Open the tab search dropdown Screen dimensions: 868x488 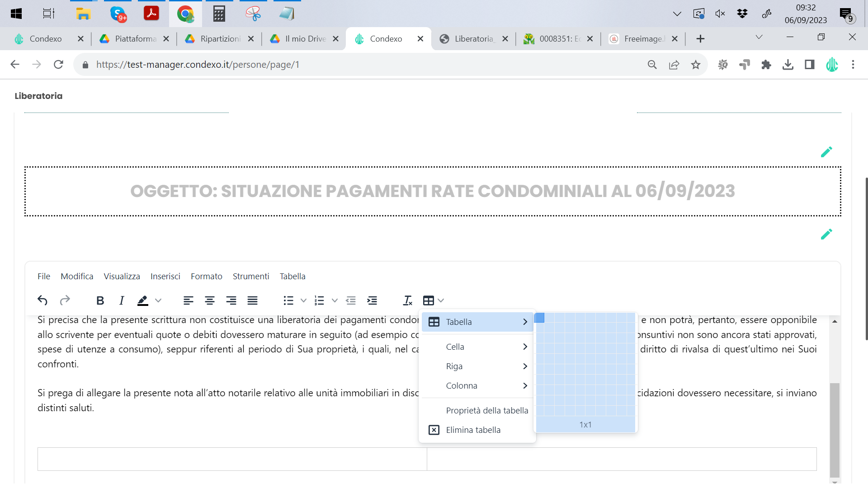(x=759, y=37)
